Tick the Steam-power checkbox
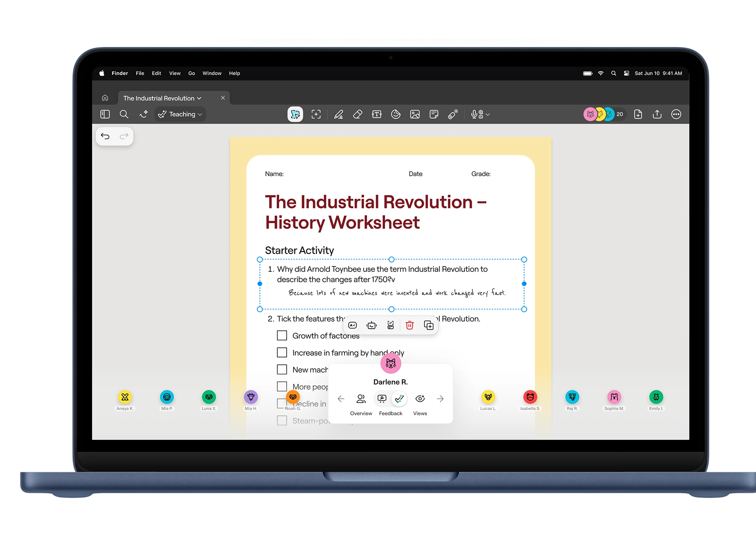756x534 pixels. click(282, 420)
